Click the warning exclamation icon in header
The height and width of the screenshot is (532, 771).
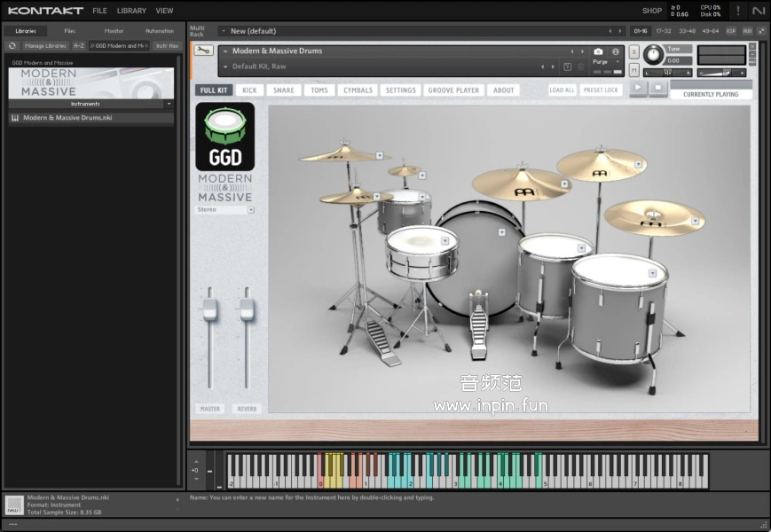737,11
